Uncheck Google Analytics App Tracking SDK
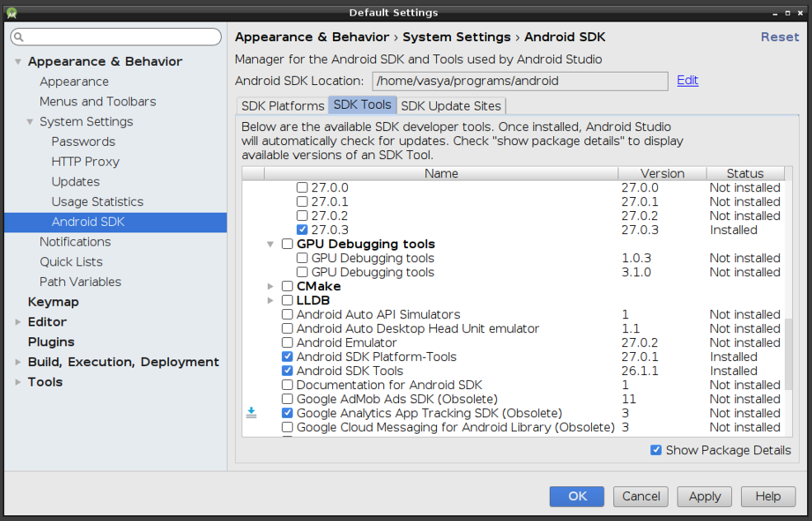 tap(288, 413)
